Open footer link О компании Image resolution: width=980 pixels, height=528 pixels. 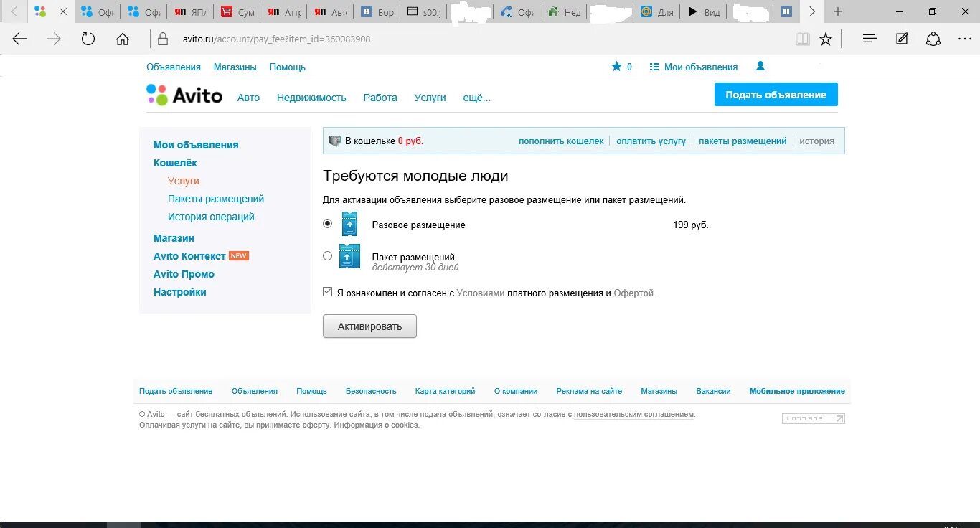tap(516, 391)
